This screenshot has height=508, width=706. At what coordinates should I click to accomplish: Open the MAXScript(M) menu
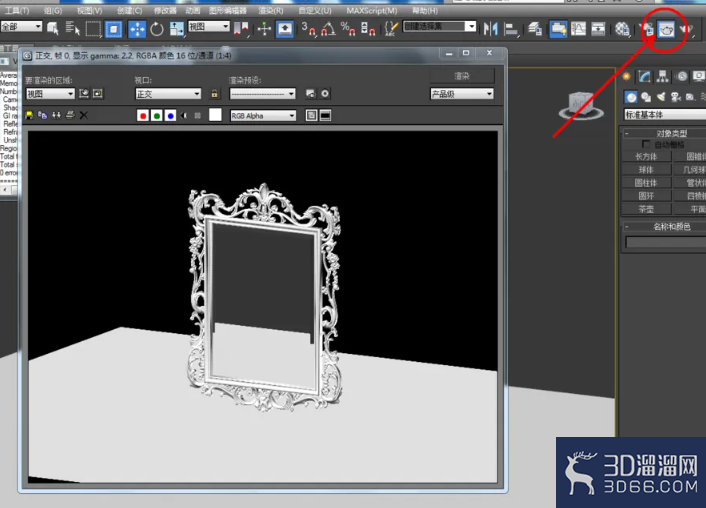(x=371, y=10)
